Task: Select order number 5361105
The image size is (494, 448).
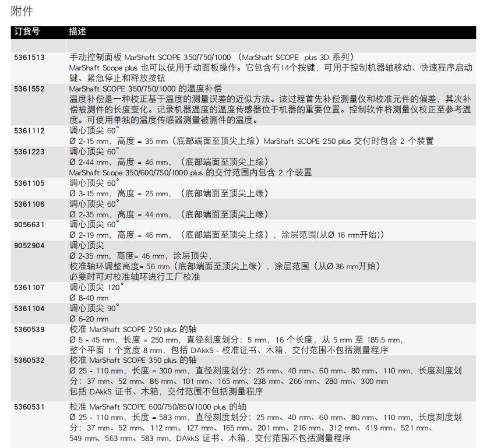Action: pos(29,183)
